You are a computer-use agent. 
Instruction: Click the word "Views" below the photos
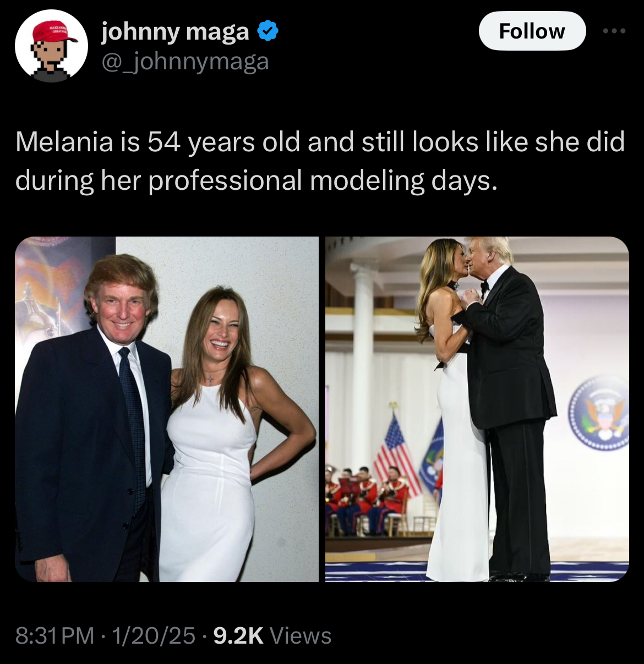[x=301, y=635]
